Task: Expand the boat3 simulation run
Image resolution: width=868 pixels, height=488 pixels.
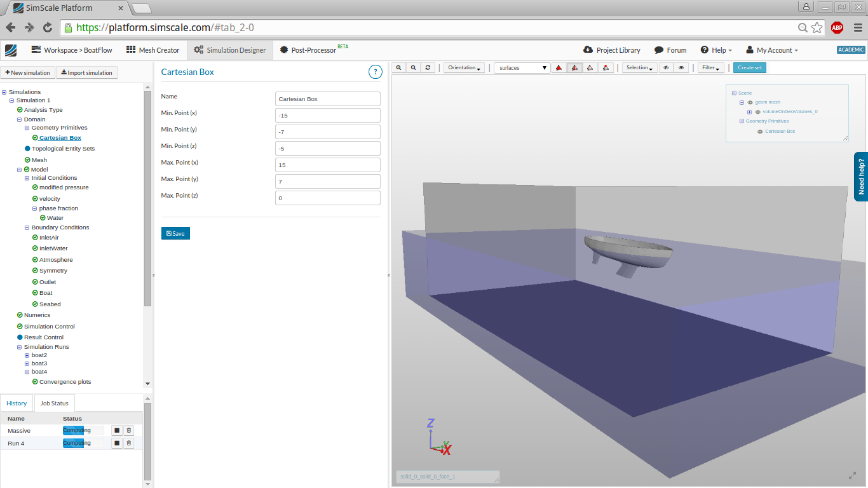Action: (27, 363)
